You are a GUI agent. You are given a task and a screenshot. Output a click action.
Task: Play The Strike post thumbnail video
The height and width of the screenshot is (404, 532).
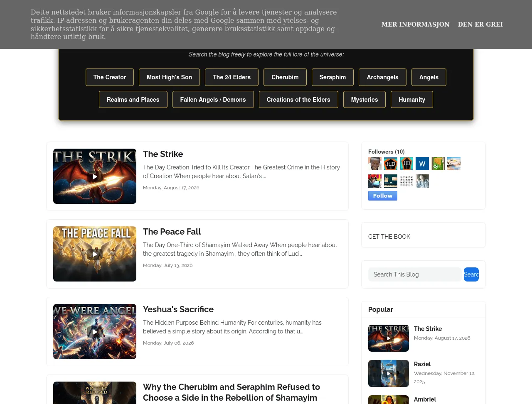tap(95, 176)
